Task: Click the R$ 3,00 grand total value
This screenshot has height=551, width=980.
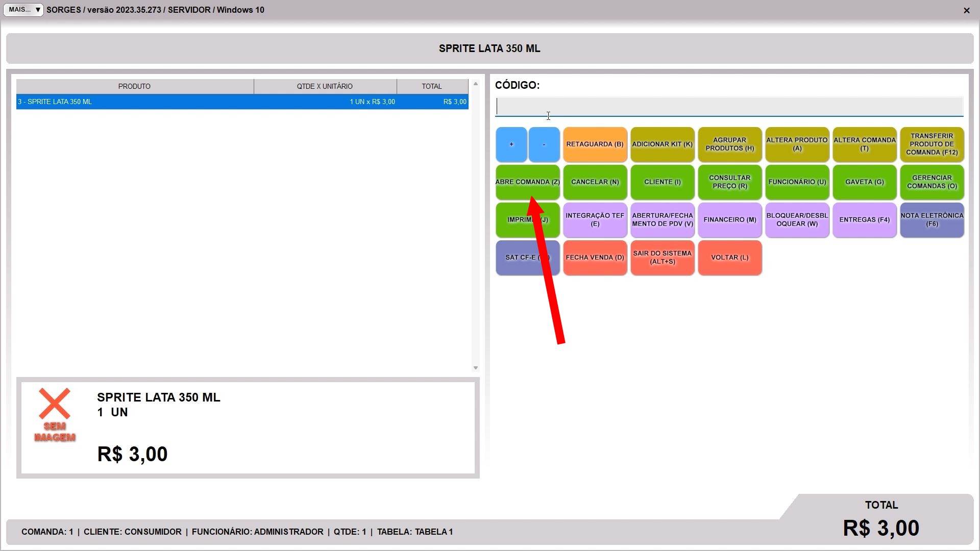Action: click(881, 528)
